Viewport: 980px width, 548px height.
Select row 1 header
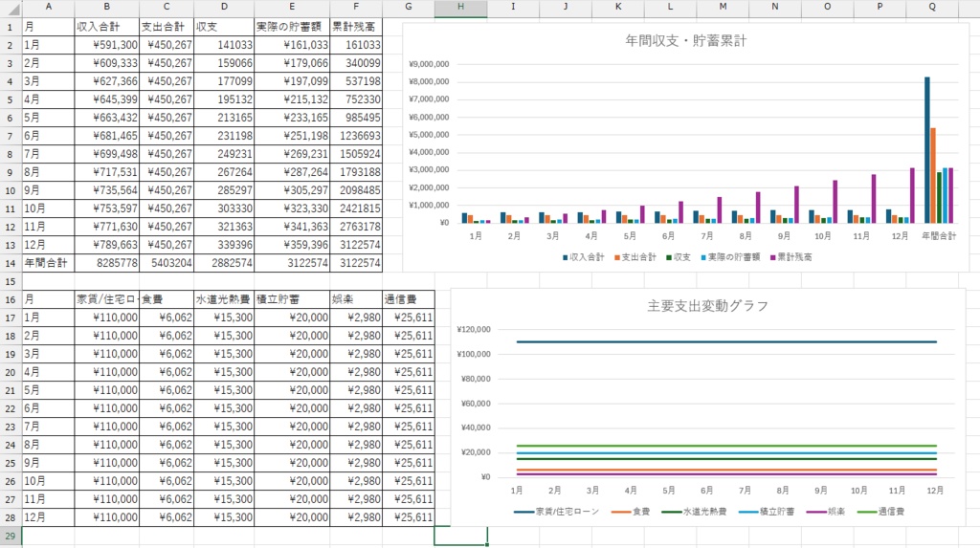tap(11, 27)
